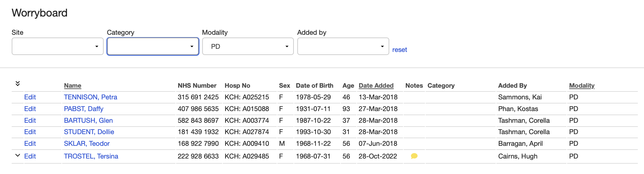
Task: Click date added 07-Jun-2018
Action: tap(378, 144)
